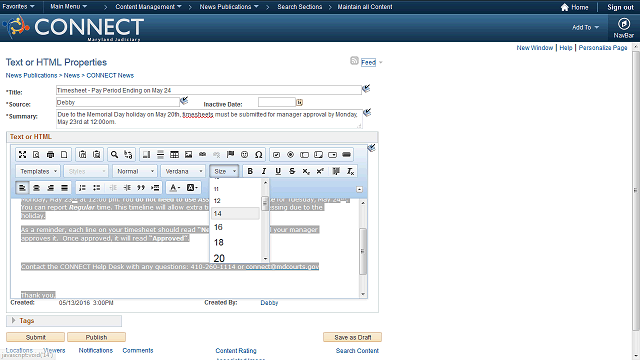Sign out of CONNECT
The image size is (640, 360).
620,7
